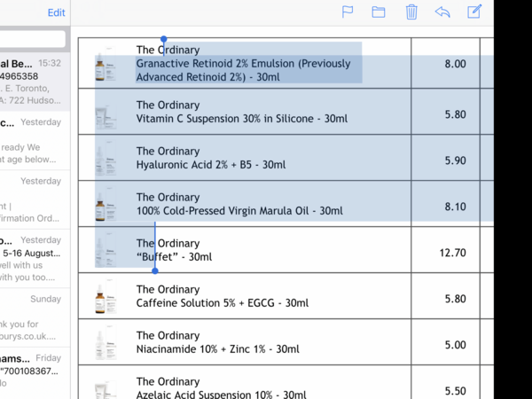Tap '100% Cold-Pressed Virgin Marula Oil' text
This screenshot has height=399, width=532.
[223, 211]
